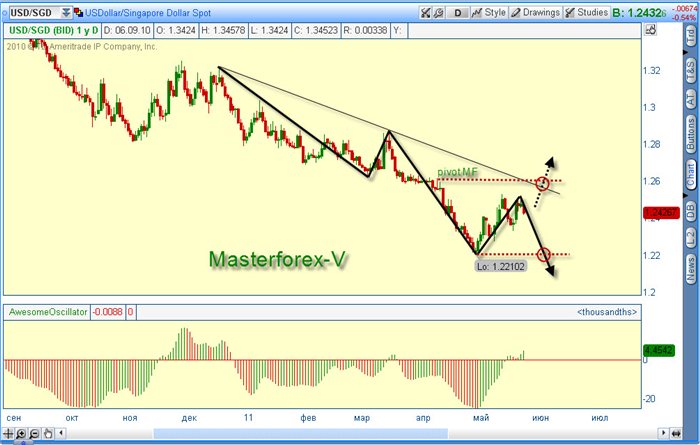Click the horizontal chart scrollbar thumb
This screenshot has height=445, width=700.
(300, 433)
